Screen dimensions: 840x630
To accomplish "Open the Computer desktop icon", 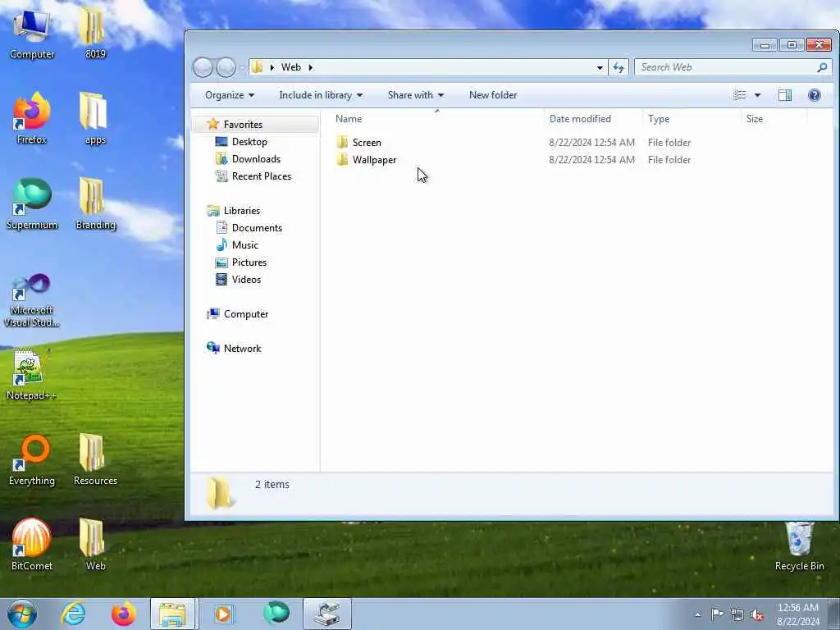I will pos(32,33).
